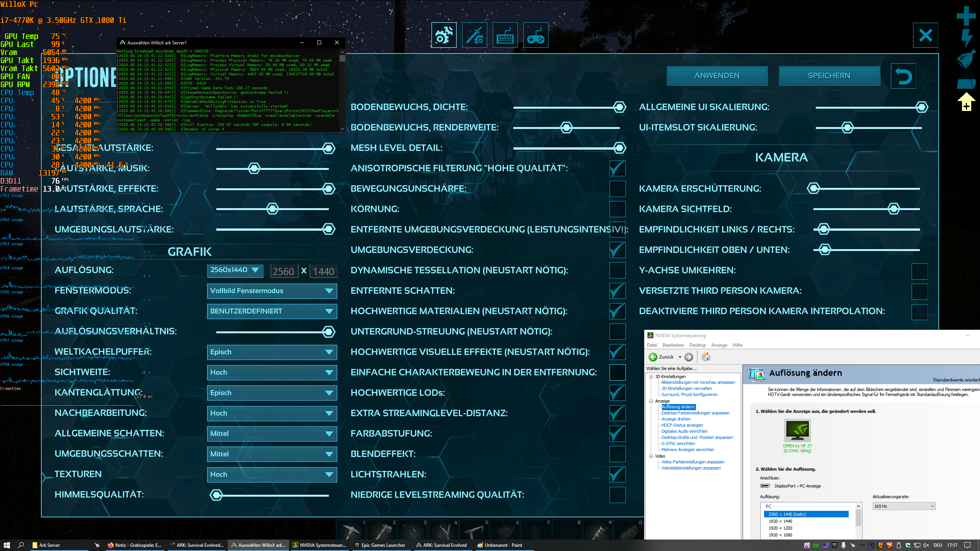Click the network tray icon
The width and height of the screenshot is (980, 551).
point(917,545)
